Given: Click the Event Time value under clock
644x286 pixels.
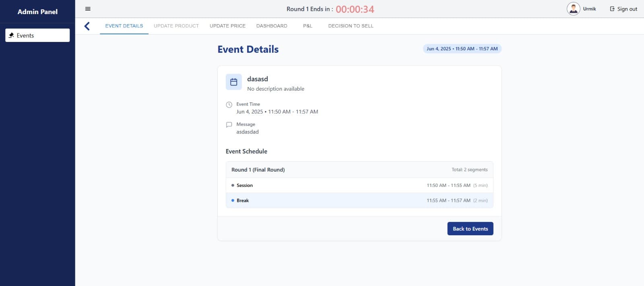Looking at the screenshot, I should coord(277,112).
